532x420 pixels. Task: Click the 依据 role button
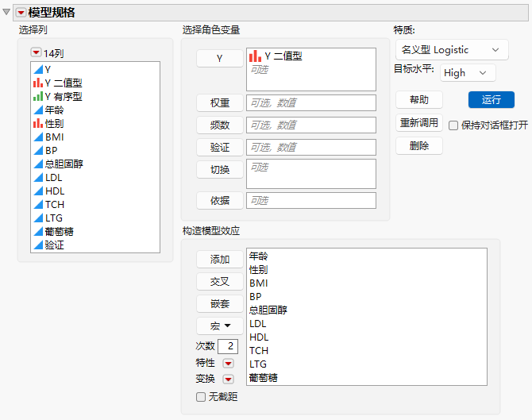219,201
